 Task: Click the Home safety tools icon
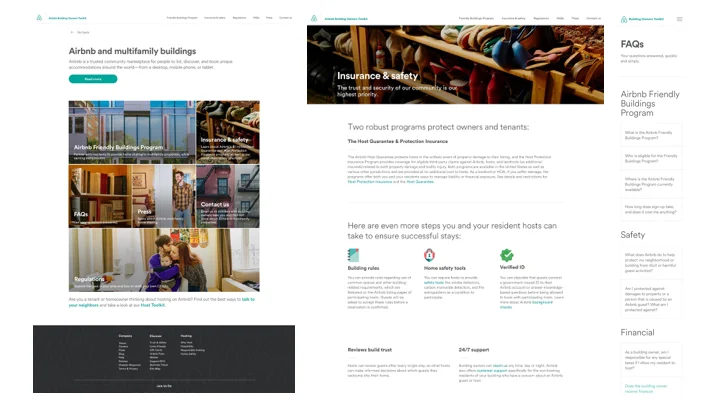pos(429,254)
